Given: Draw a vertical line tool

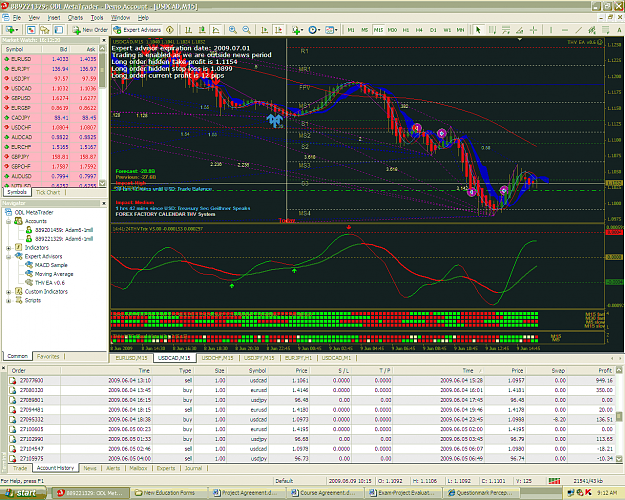Looking at the screenshot, I should tap(551, 30).
